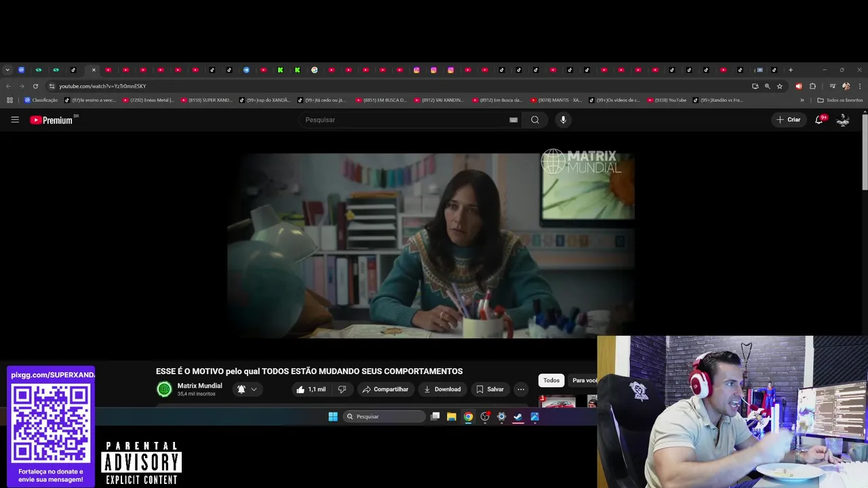
Task: Use the YouTube page vertical scrollbar
Action: pyautogui.click(x=865, y=152)
